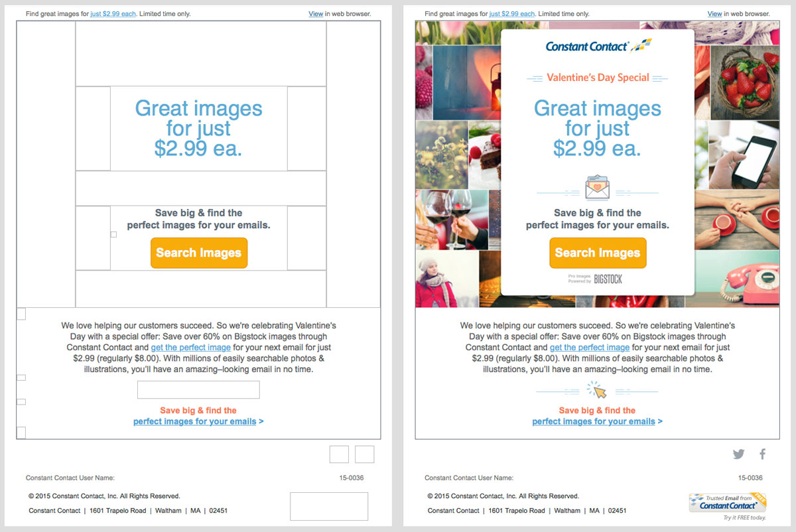796x532 pixels.
Task: Click 'Constant Contact User Name:' in full-image email
Action: click(x=469, y=478)
